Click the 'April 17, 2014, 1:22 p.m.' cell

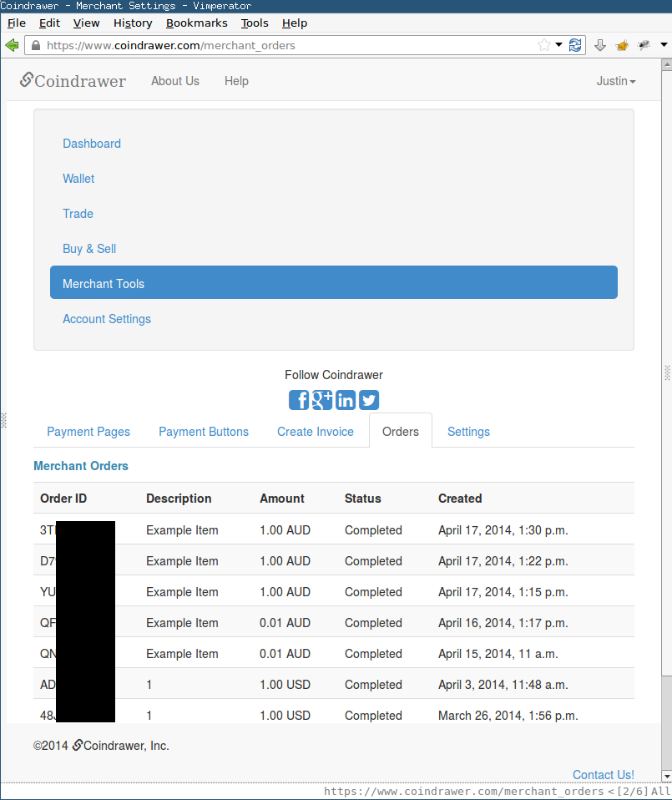[503, 561]
